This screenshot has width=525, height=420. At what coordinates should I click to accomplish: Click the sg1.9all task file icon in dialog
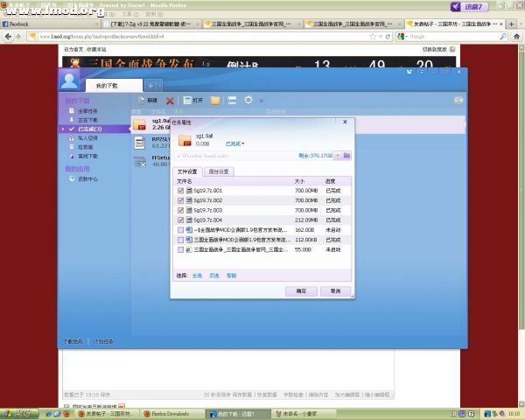tap(185, 140)
